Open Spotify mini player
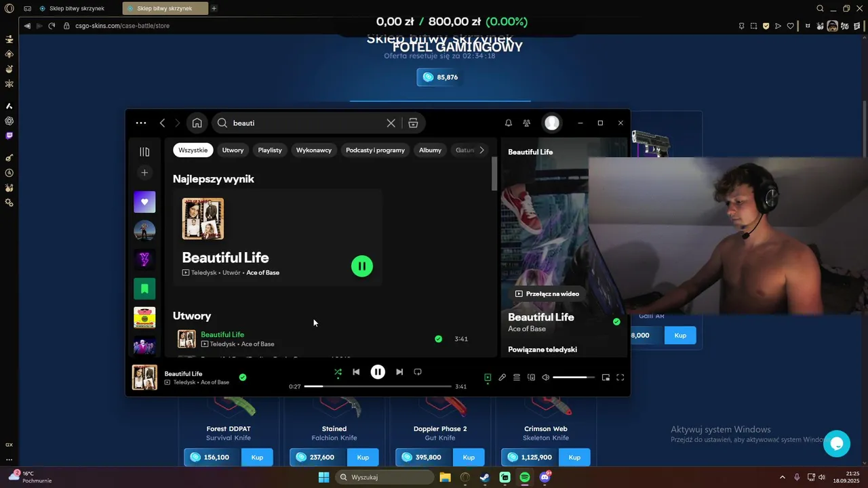Screen dimensions: 868x488 [x=606, y=378]
